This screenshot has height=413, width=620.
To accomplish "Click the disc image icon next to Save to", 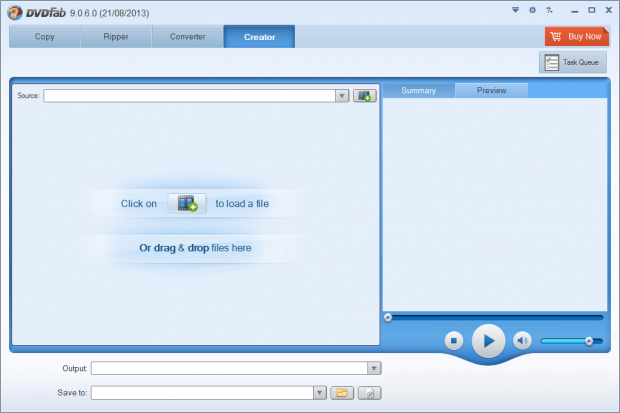I will [x=370, y=393].
